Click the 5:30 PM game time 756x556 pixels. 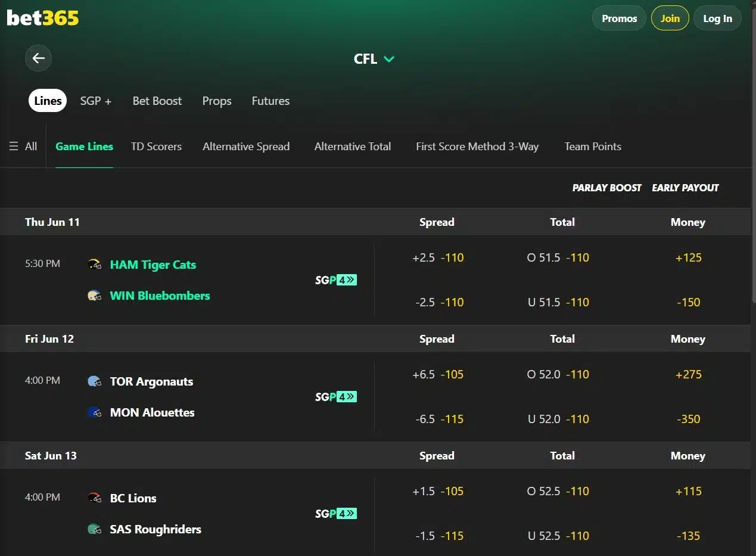42,263
